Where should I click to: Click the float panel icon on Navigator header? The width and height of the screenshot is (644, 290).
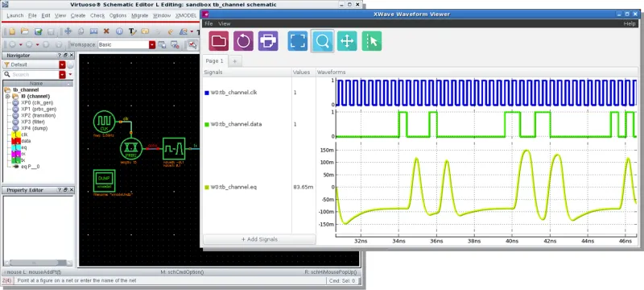tap(65, 55)
